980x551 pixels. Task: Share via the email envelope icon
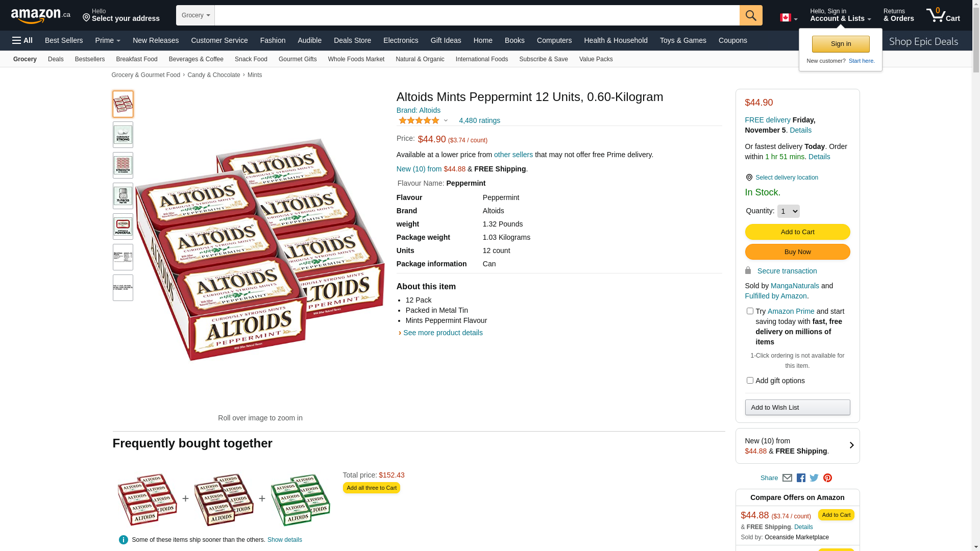tap(787, 478)
